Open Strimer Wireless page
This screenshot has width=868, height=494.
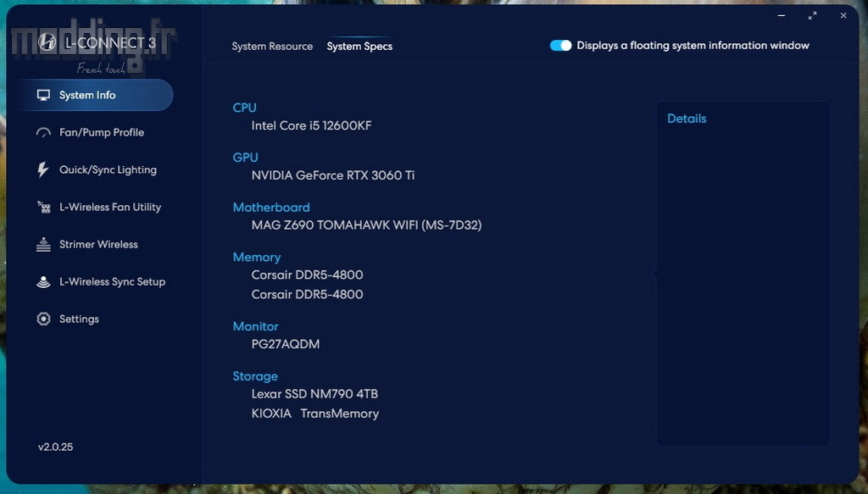point(98,245)
